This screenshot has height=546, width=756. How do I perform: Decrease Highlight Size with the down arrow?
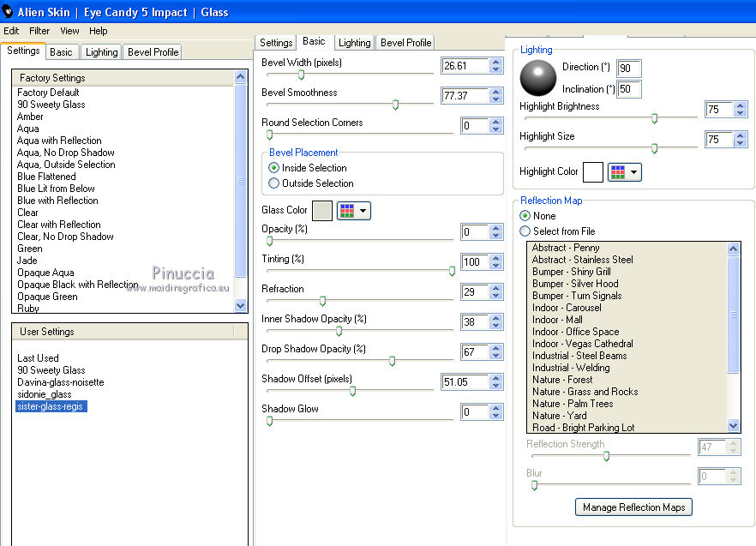coord(740,143)
